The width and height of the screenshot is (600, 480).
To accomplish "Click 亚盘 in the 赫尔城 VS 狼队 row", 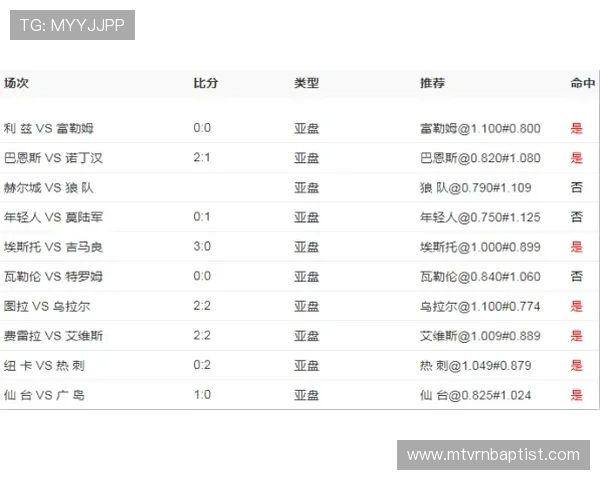I will click(306, 188).
